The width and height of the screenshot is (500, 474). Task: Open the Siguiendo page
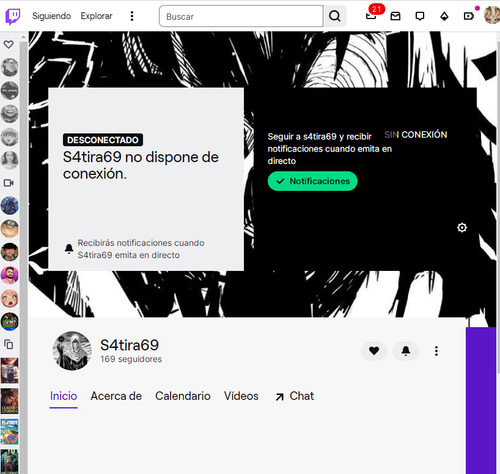coord(51,16)
